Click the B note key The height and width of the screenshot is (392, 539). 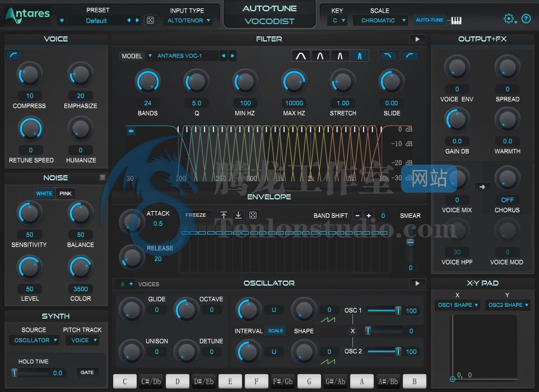pyautogui.click(x=415, y=381)
